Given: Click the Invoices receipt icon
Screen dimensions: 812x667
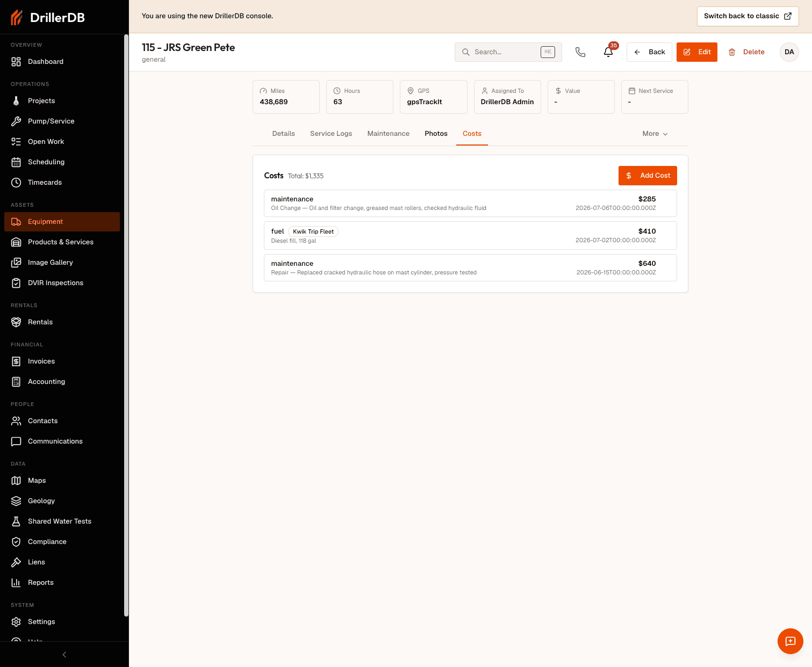Looking at the screenshot, I should [x=16, y=361].
